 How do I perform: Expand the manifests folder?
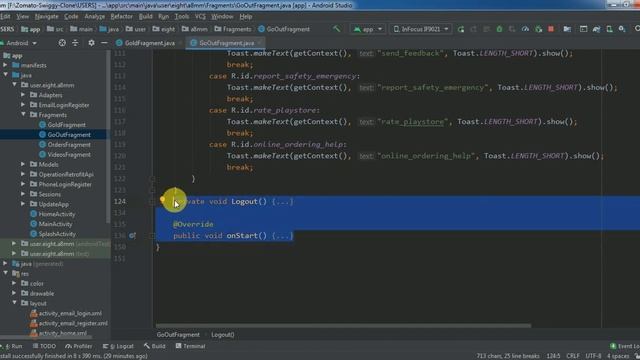pos(5,65)
